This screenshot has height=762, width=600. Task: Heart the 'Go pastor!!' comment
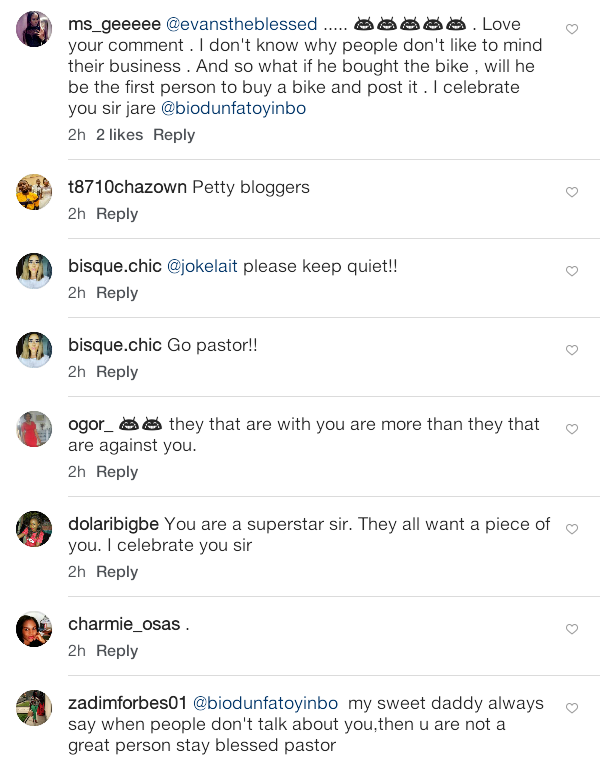pos(572,350)
